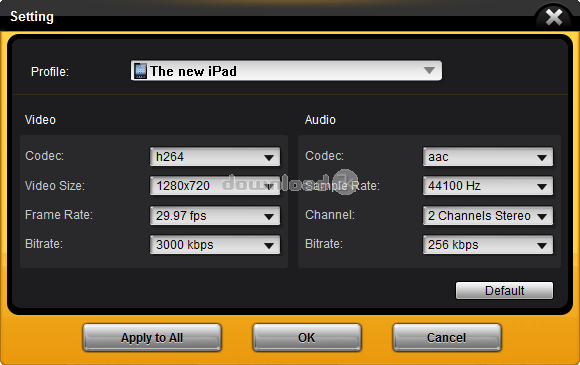580x365 pixels.
Task: Open the video Codec h264 dropdown
Action: (215, 157)
